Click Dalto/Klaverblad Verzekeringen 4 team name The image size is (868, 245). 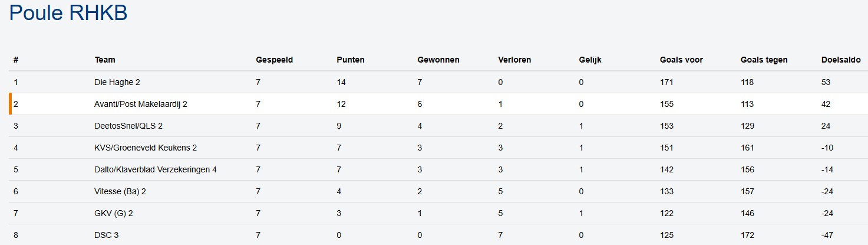[155, 169]
